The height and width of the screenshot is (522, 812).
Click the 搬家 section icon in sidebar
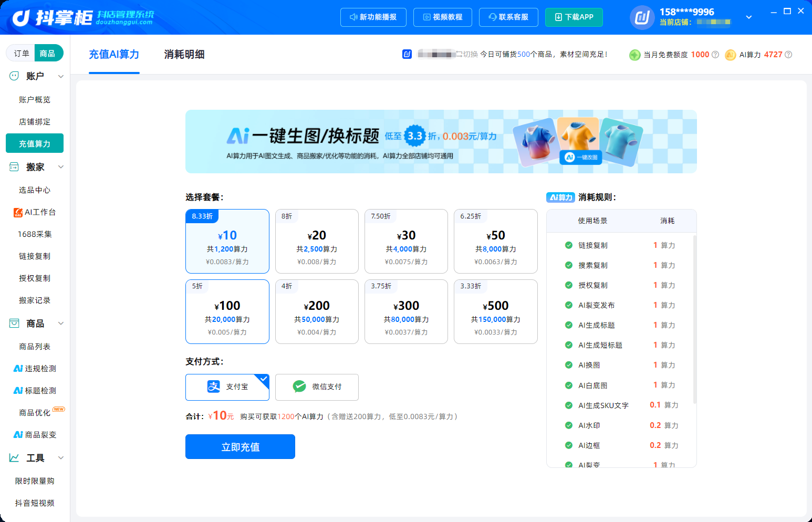pyautogui.click(x=14, y=167)
